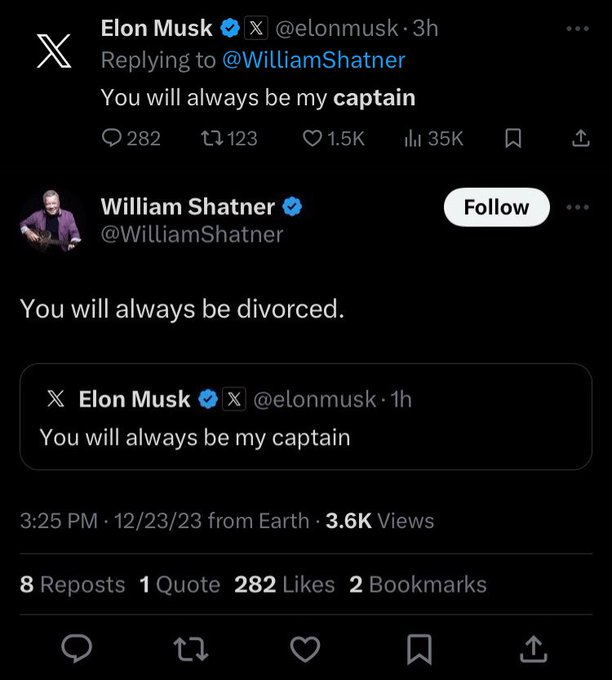Open Elon Musk's X logo profile avatar
The width and height of the screenshot is (612, 680).
pos(54,51)
